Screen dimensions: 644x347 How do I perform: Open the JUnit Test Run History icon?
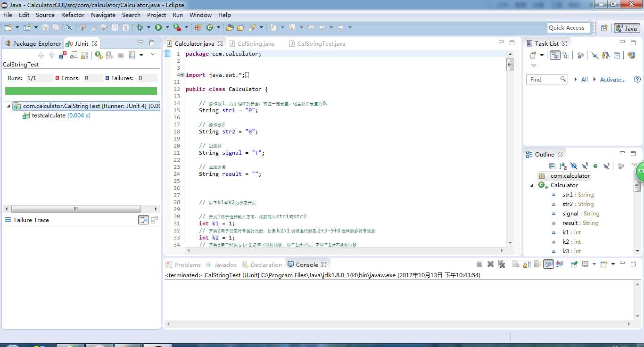(132, 55)
